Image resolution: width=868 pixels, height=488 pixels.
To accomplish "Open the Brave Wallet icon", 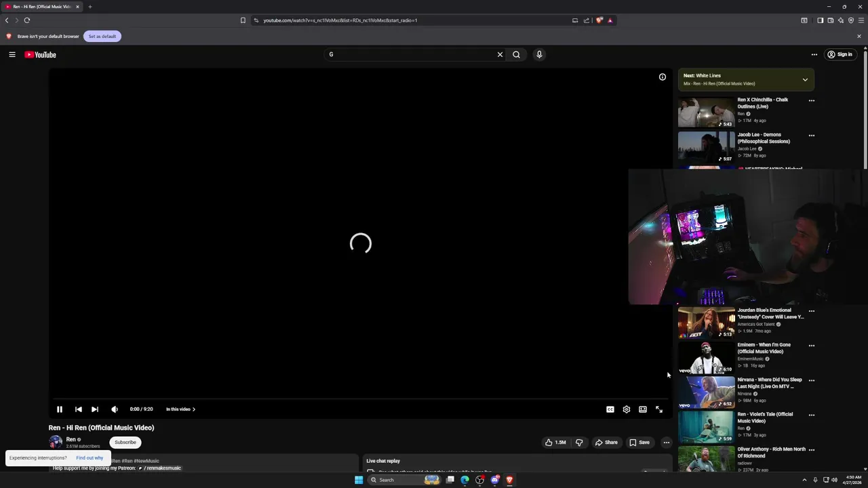I will [x=831, y=20].
